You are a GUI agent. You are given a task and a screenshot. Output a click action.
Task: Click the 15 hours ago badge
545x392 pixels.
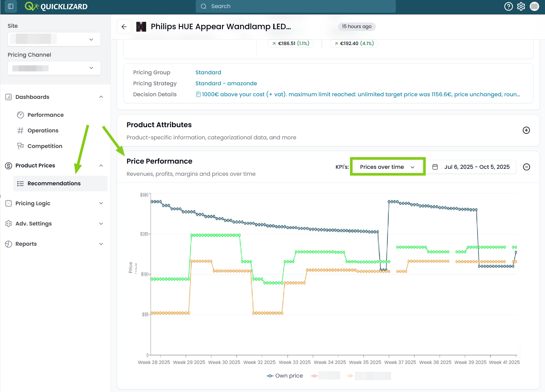357,27
